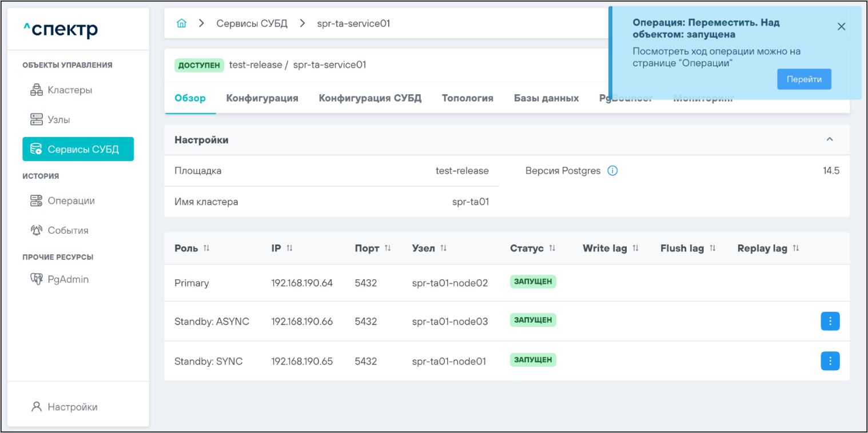Open Кластеры in the sidebar
Viewport: 868px width, 433px height.
pyautogui.click(x=69, y=90)
